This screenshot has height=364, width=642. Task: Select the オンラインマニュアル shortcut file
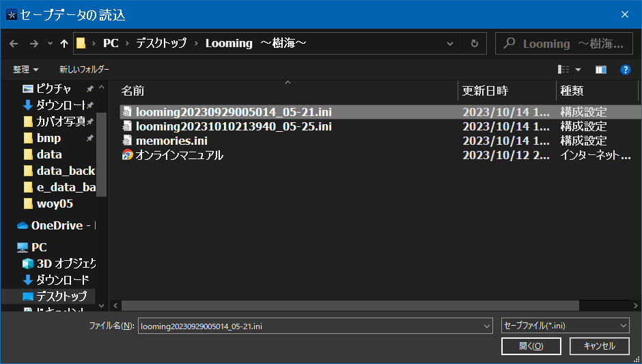[180, 155]
